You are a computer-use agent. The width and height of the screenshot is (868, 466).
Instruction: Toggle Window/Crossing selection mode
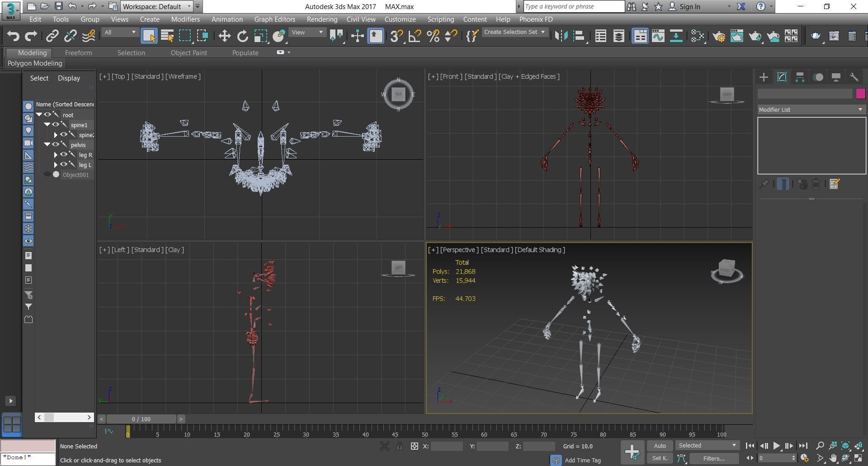tap(203, 36)
